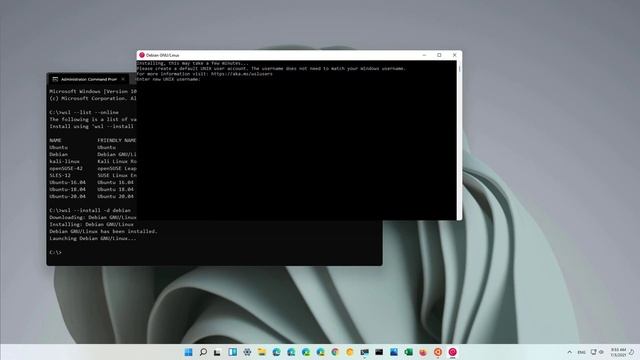Select the Administrator: Command Prompt tab
The height and width of the screenshot is (360, 640).
coord(88,79)
